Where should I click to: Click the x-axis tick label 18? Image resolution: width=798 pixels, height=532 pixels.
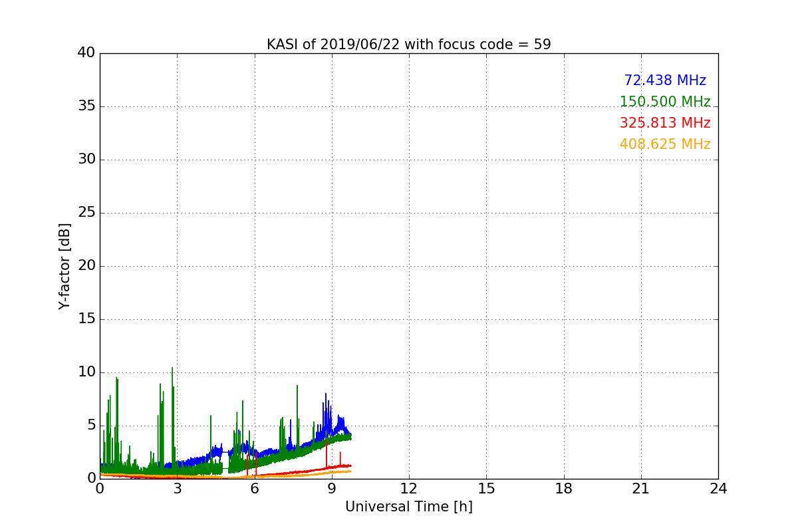[564, 489]
